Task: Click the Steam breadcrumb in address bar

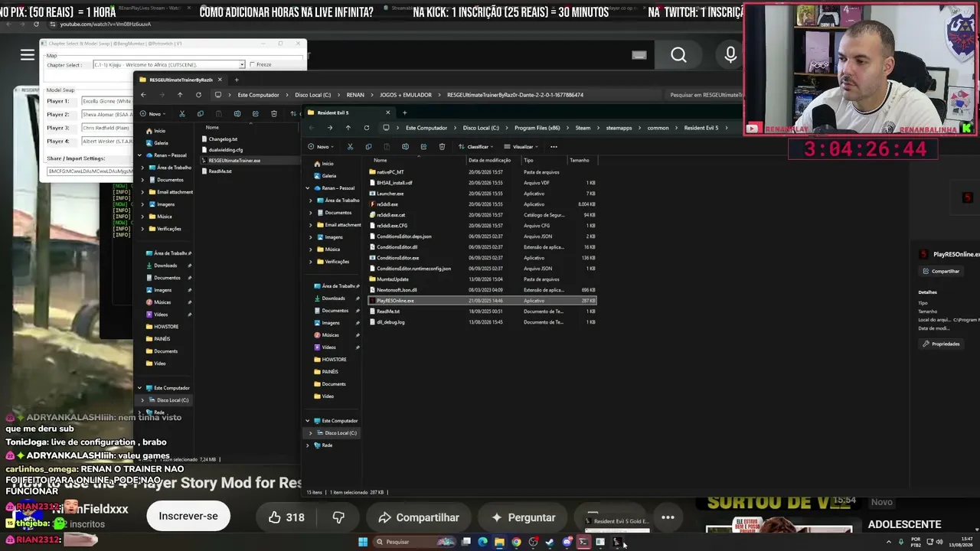Action: tap(583, 128)
